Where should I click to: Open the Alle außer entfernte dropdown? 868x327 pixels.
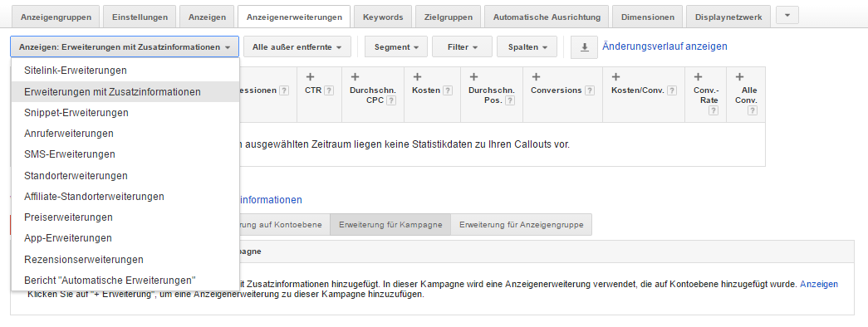[x=297, y=47]
